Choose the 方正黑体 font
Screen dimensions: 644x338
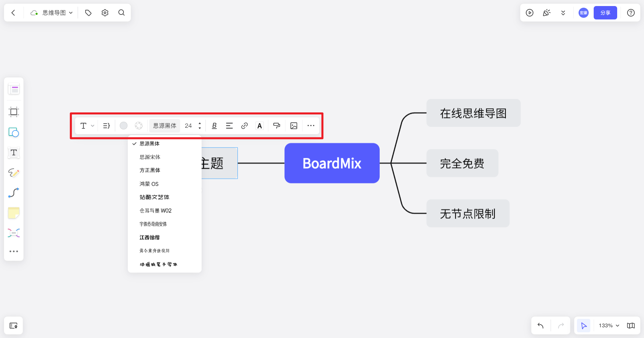165,170
